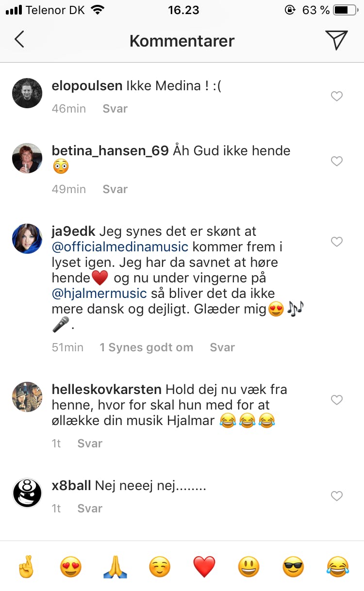Insert the sunglasses face emoji
This screenshot has height=591, width=364.
coord(293,566)
